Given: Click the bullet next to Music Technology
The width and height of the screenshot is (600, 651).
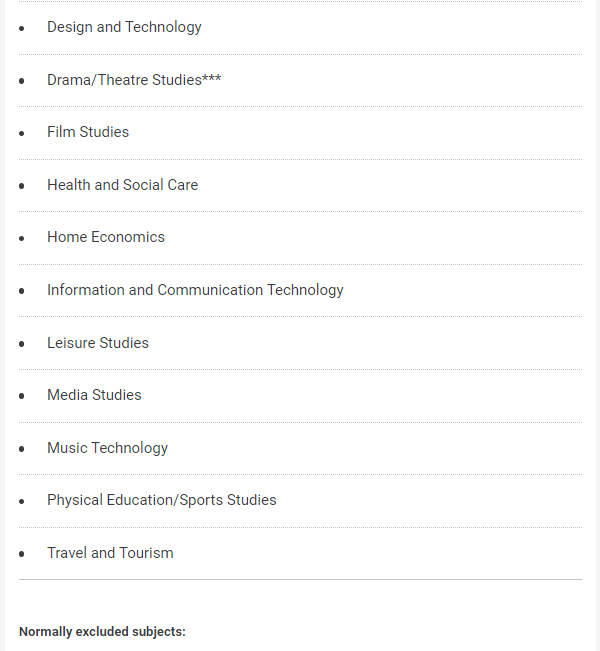Looking at the screenshot, I should (22, 449).
